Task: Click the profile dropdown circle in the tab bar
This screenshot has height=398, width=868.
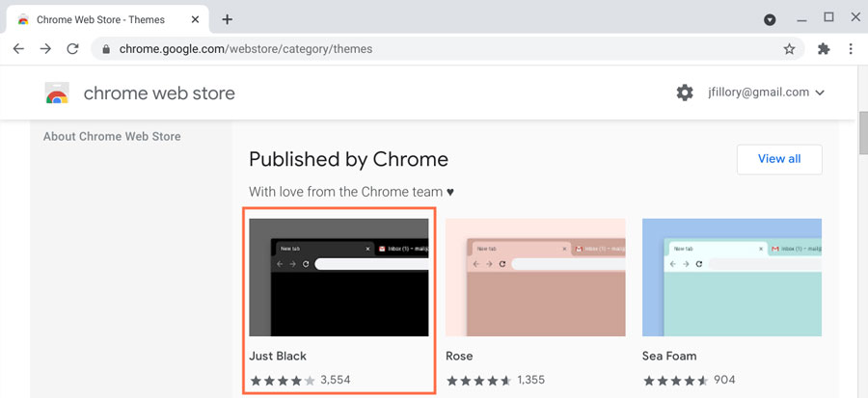Action: click(770, 19)
